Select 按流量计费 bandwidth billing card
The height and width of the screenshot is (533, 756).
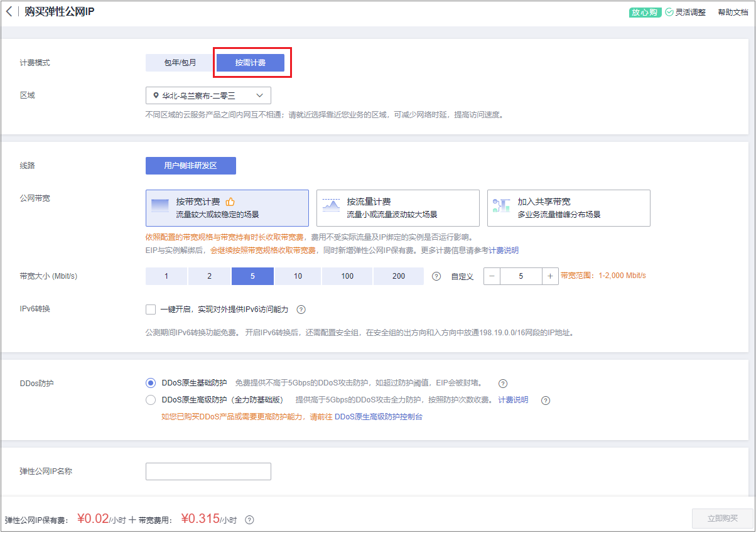pos(397,208)
